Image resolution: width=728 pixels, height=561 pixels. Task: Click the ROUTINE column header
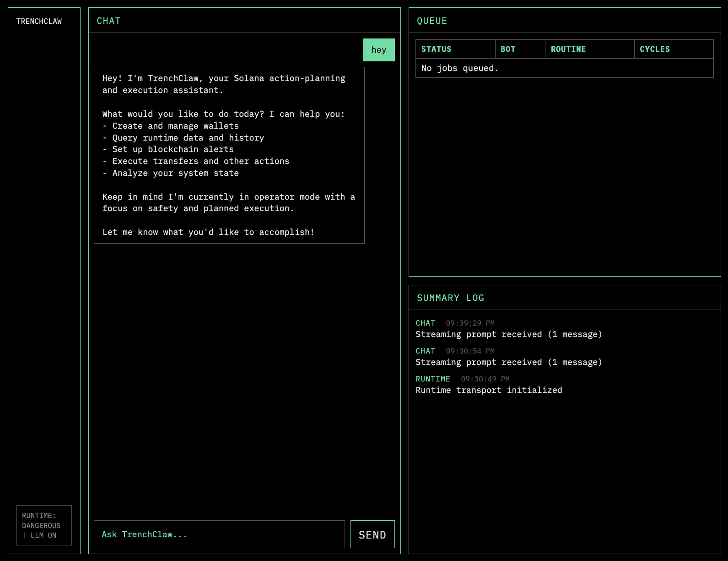[x=590, y=49]
